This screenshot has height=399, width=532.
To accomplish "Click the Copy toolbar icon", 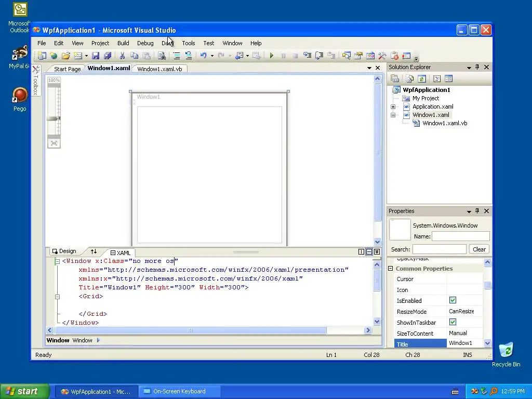I will (x=135, y=56).
